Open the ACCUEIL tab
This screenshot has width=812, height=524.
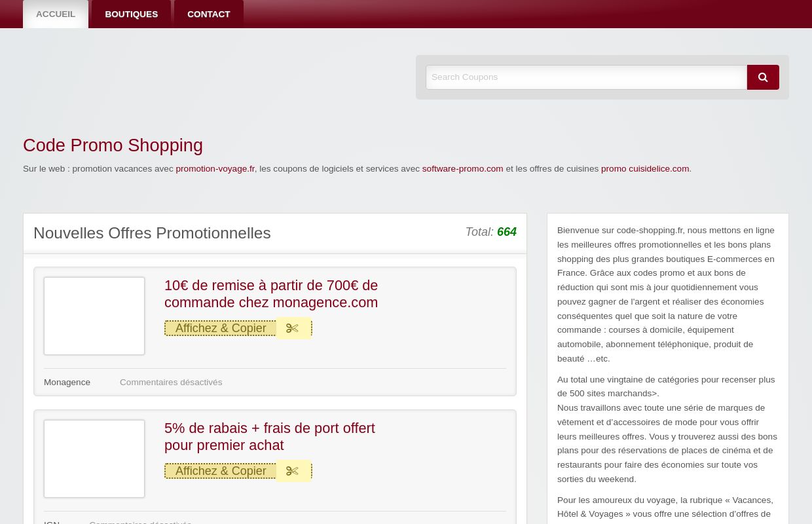click(x=55, y=14)
